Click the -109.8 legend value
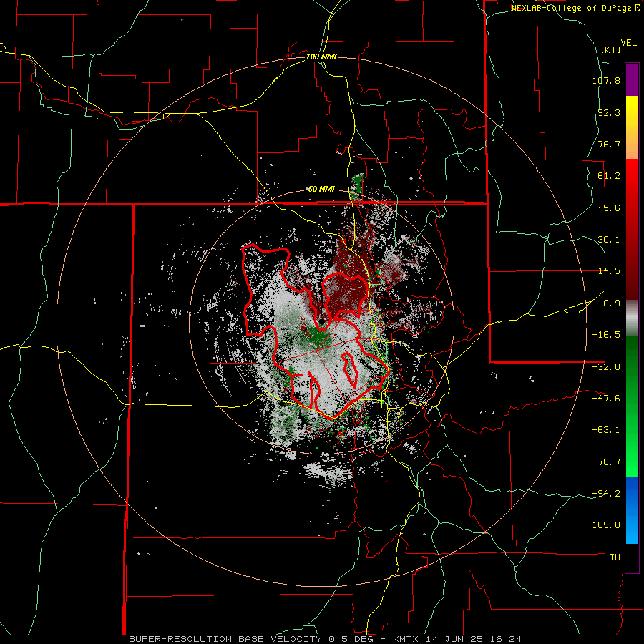The image size is (644, 644). pos(603,525)
